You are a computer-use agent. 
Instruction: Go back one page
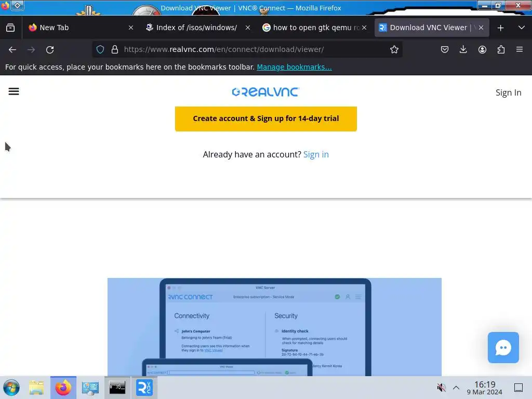pos(12,49)
